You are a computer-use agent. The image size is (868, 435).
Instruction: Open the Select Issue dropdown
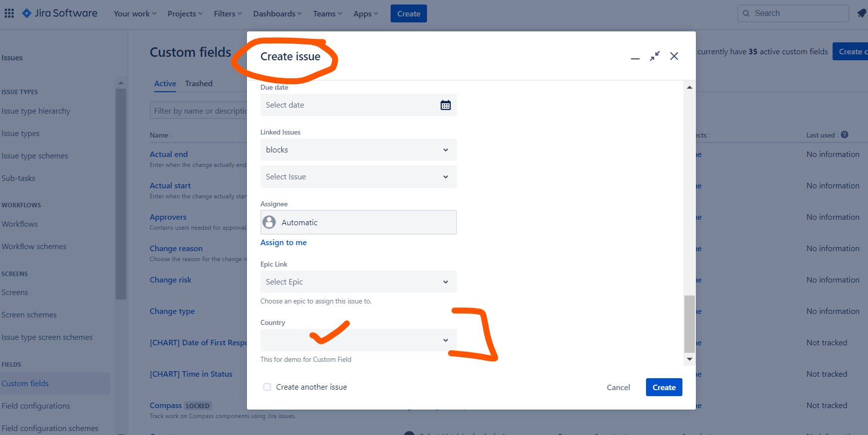point(358,177)
